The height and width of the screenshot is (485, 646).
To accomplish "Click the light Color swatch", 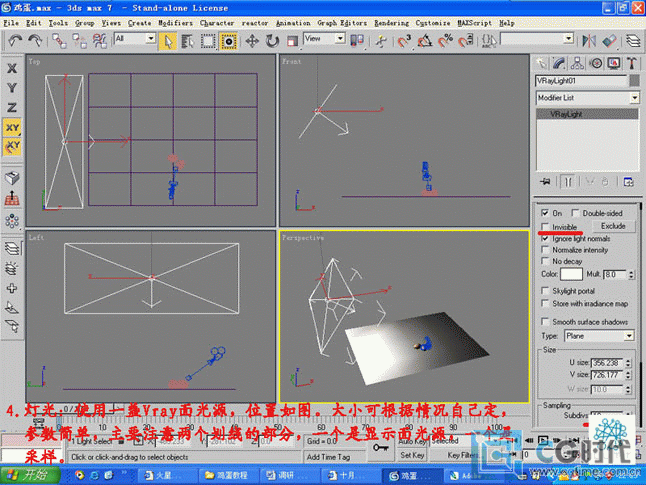I will click(x=571, y=274).
